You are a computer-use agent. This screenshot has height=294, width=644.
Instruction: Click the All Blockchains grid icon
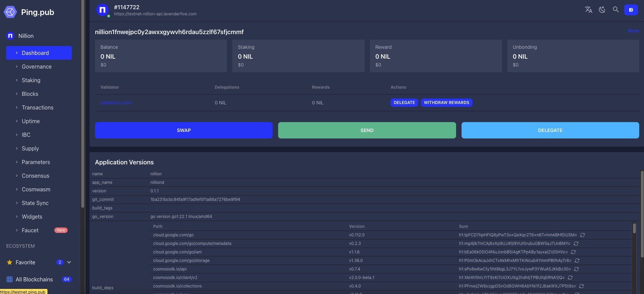10,279
